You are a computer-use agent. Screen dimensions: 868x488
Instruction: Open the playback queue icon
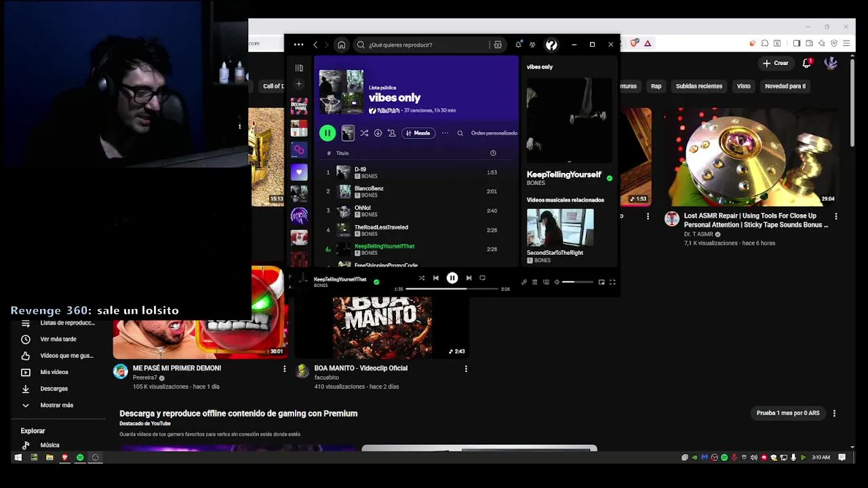tap(534, 282)
